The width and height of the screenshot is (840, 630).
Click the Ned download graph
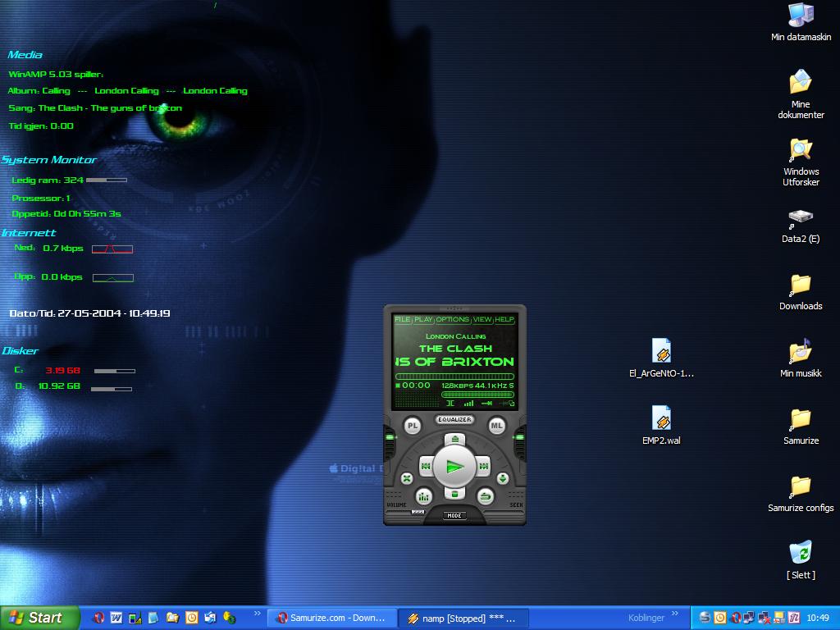tap(112, 249)
